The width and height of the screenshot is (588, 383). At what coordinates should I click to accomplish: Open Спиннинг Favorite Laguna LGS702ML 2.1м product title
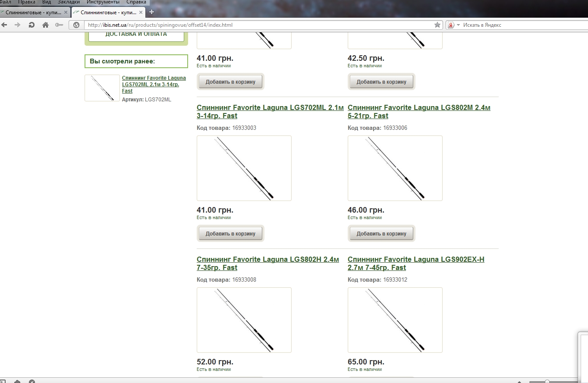[270, 112]
